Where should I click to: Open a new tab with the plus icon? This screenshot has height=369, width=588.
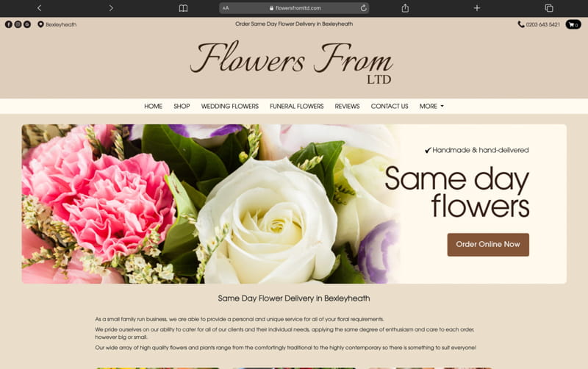[476, 8]
